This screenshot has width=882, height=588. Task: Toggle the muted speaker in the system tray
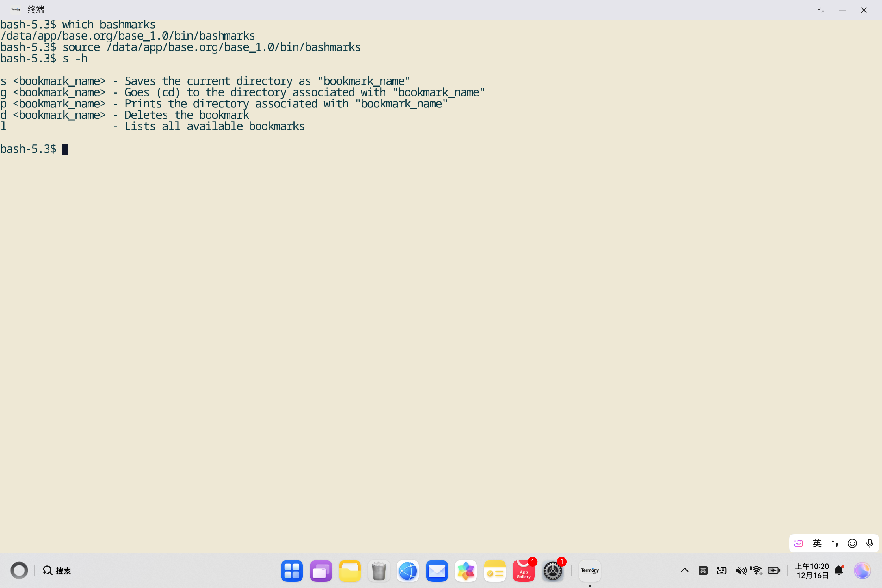coord(742,570)
